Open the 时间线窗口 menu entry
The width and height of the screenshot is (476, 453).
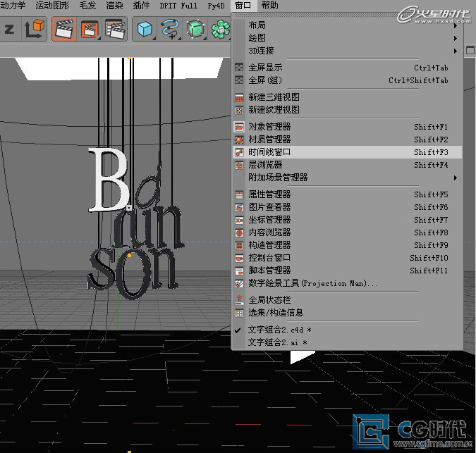coord(347,152)
